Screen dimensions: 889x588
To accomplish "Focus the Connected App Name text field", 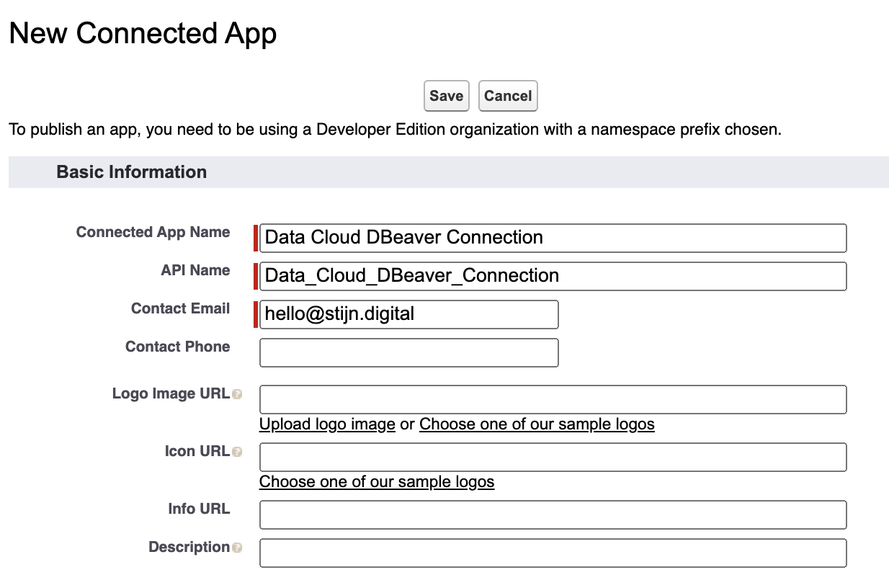I will 553,238.
